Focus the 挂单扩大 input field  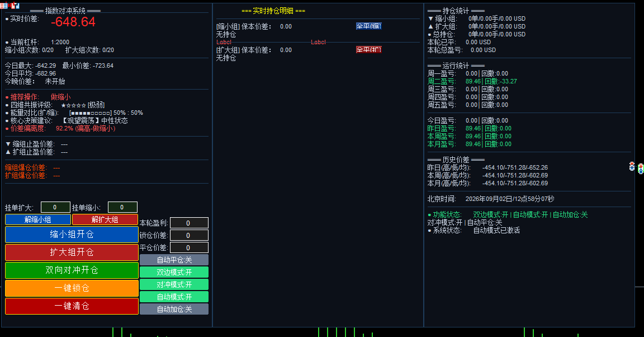point(55,207)
